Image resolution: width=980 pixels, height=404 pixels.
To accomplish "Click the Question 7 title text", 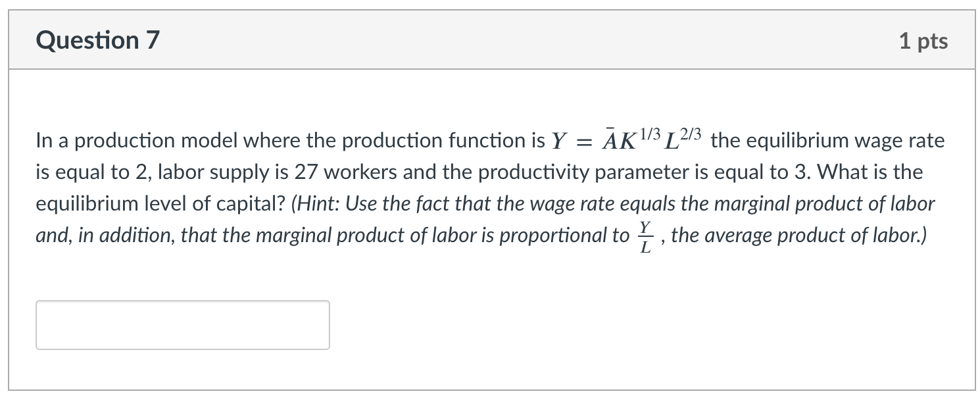I will (97, 40).
